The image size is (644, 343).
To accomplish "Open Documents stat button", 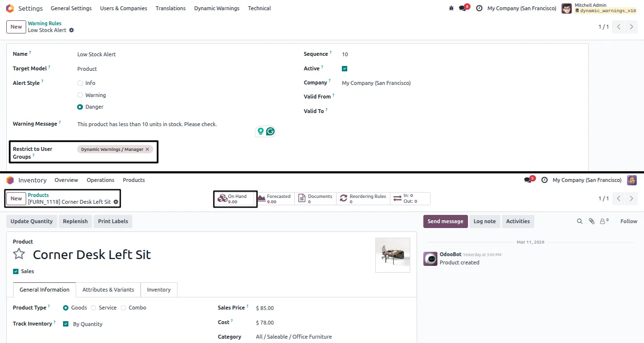I will 315,198.
